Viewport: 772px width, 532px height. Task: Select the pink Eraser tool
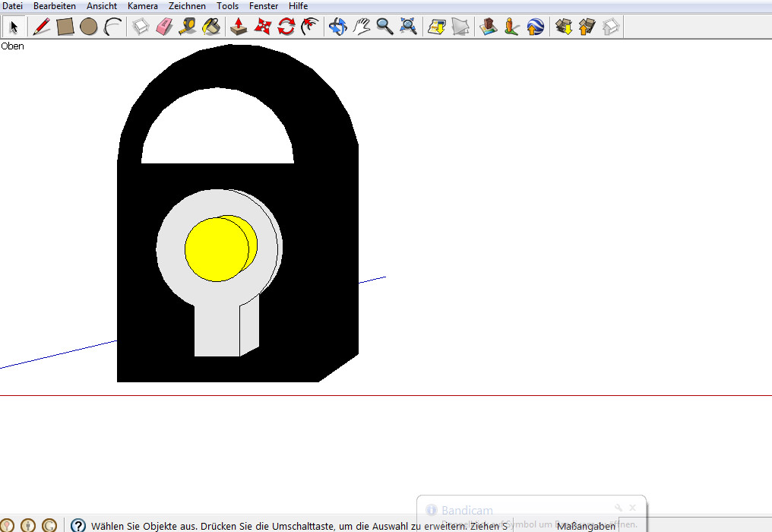(164, 27)
